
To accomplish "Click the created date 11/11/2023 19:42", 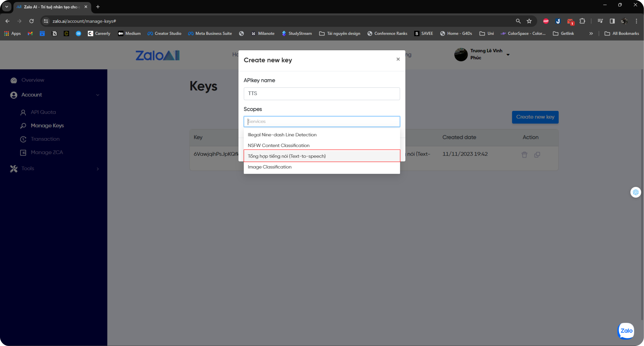I will pos(465,154).
